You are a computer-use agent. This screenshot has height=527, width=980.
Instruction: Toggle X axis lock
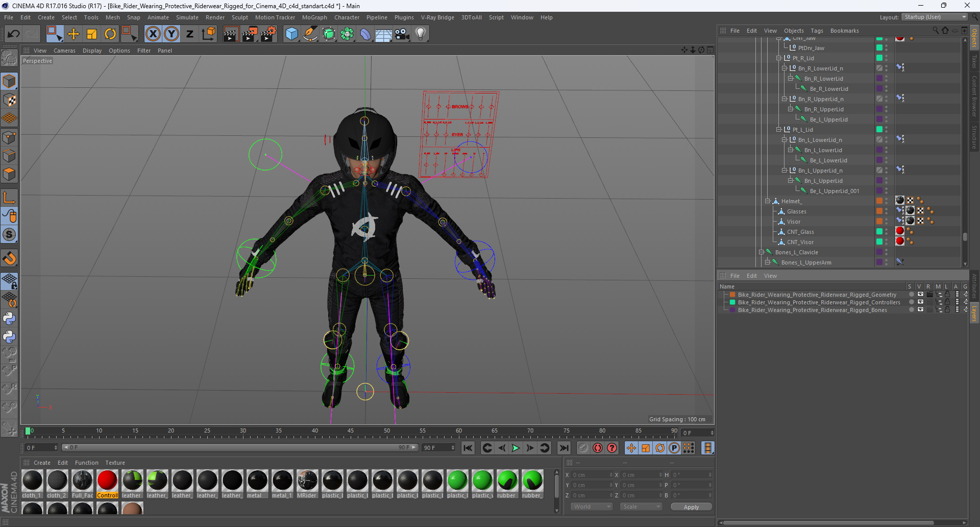[x=153, y=34]
